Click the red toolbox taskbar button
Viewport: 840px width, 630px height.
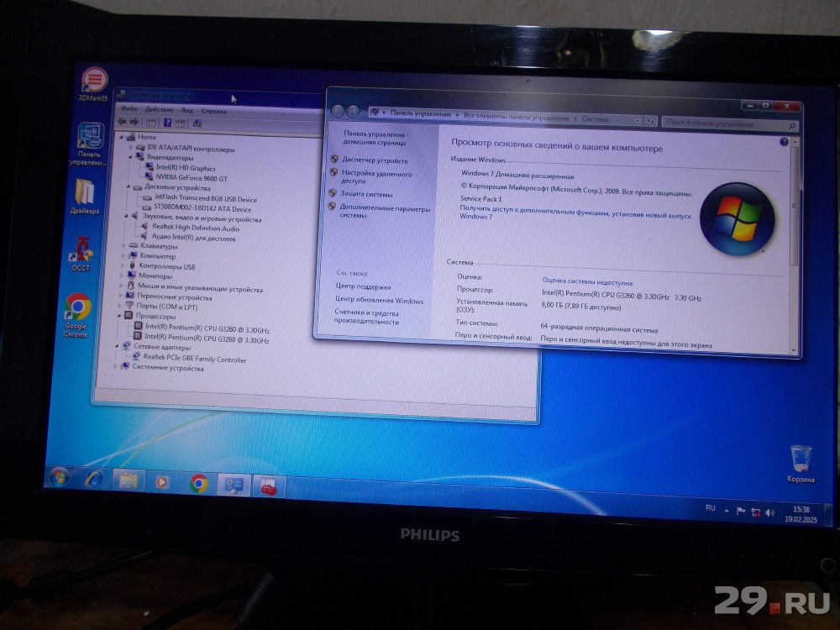[269, 487]
